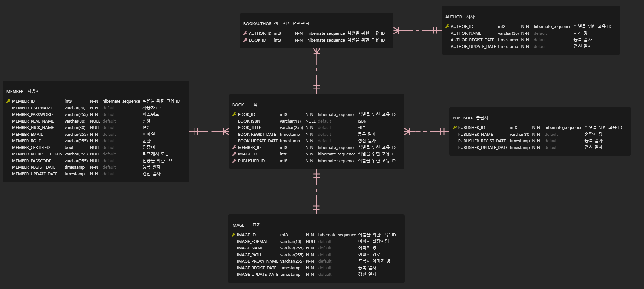Click the IMAGE_REGIST_DATE column name
The height and width of the screenshot is (289, 644).
(x=257, y=268)
